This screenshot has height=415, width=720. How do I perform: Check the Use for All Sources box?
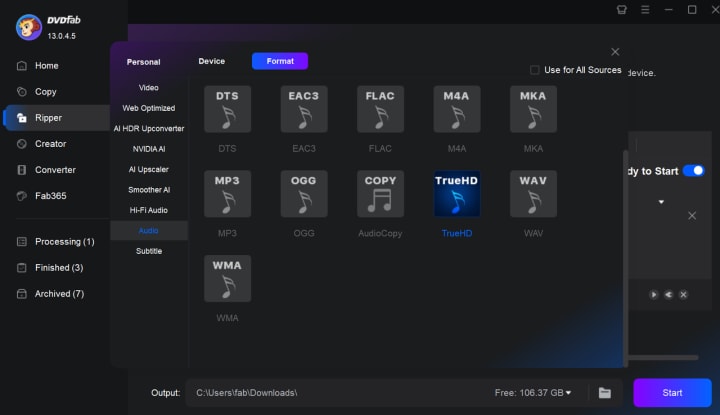pyautogui.click(x=534, y=70)
